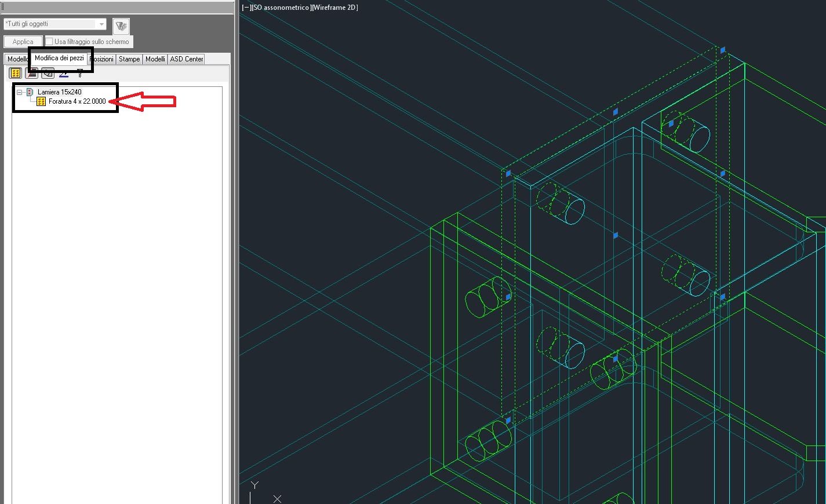826x504 pixels.
Task: Click the Applica button
Action: pyautogui.click(x=23, y=42)
